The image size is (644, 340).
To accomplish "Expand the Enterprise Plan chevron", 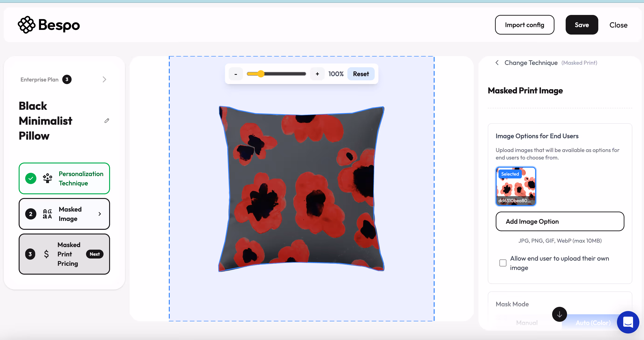I will tap(104, 79).
